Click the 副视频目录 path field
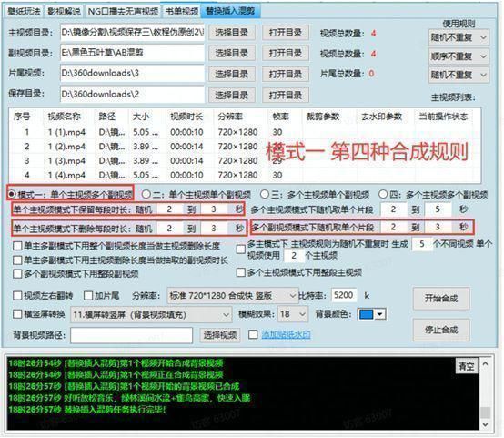 [x=132, y=53]
